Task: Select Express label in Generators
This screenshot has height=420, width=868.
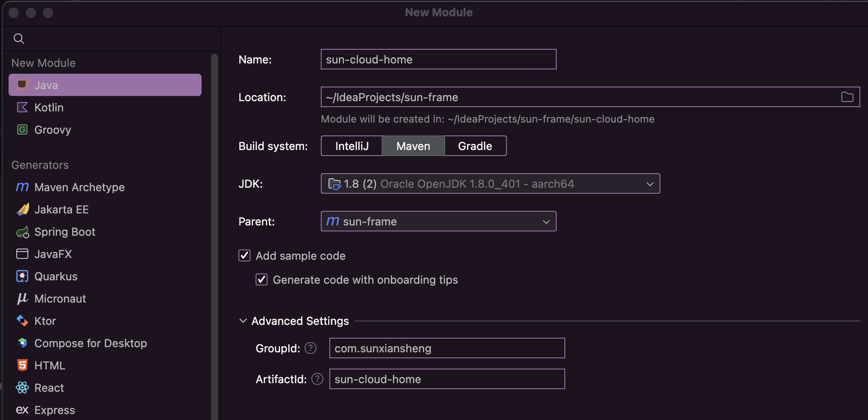Action: pyautogui.click(x=54, y=410)
